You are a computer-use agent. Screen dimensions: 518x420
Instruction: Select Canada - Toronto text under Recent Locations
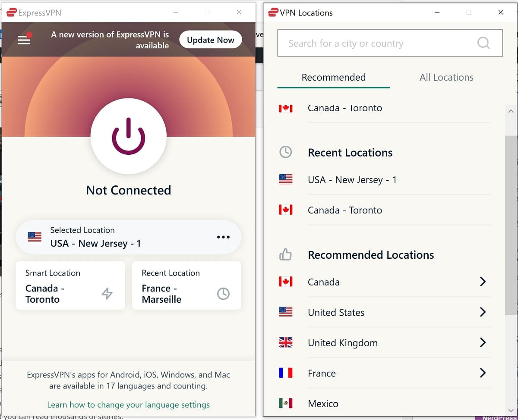coord(345,210)
